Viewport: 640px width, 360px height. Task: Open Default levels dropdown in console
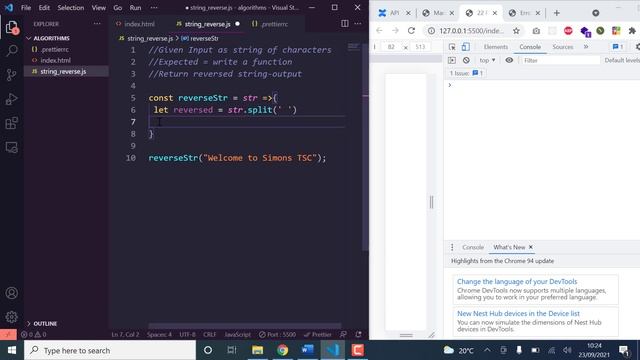[622, 60]
